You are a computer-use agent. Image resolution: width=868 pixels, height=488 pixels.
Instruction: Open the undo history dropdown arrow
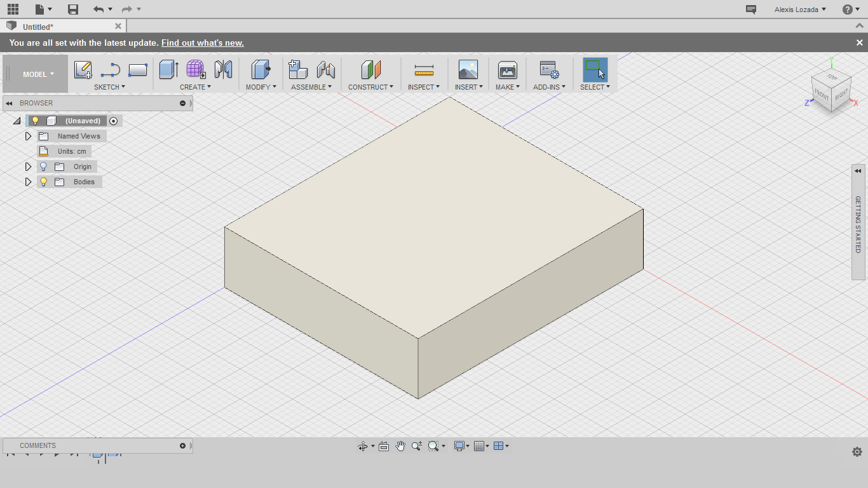[110, 9]
